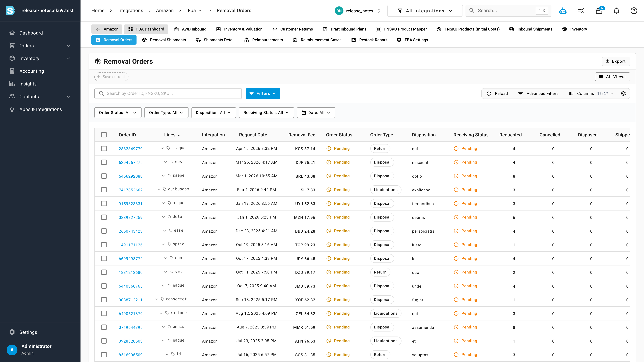
Task: Check the box for order 2882349779
Action: click(104, 148)
